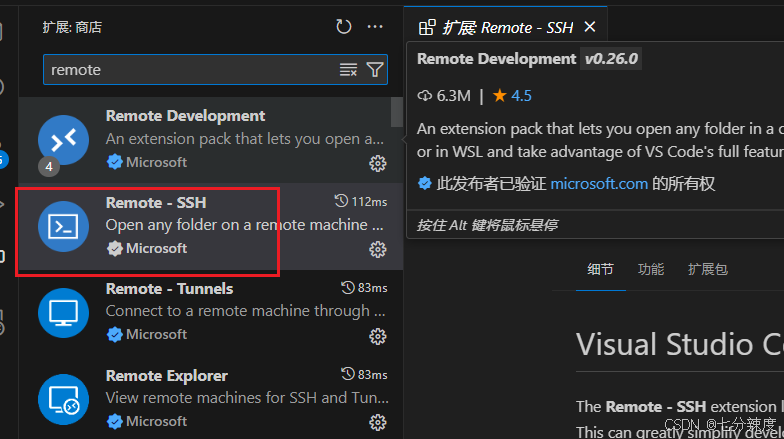Open the Remote Explorer extension title
The image size is (784, 439).
tap(166, 376)
